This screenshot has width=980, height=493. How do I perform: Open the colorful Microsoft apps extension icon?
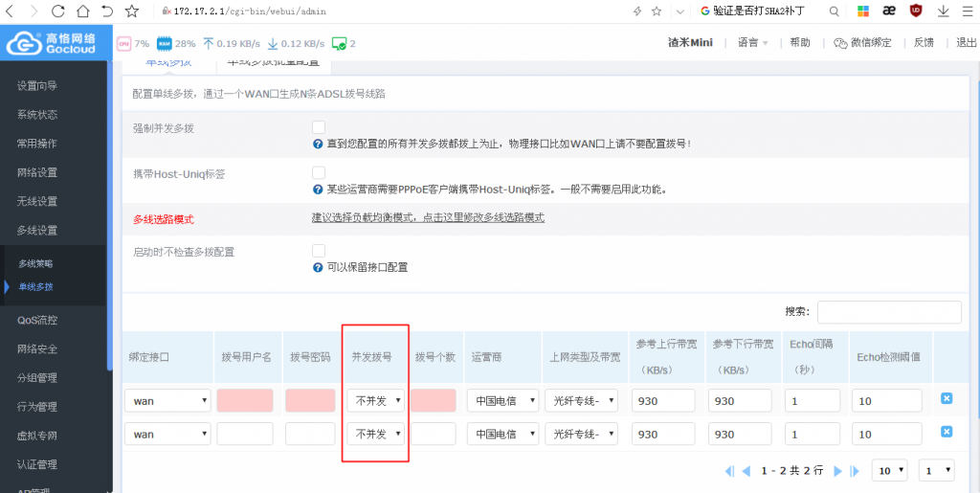point(862,11)
